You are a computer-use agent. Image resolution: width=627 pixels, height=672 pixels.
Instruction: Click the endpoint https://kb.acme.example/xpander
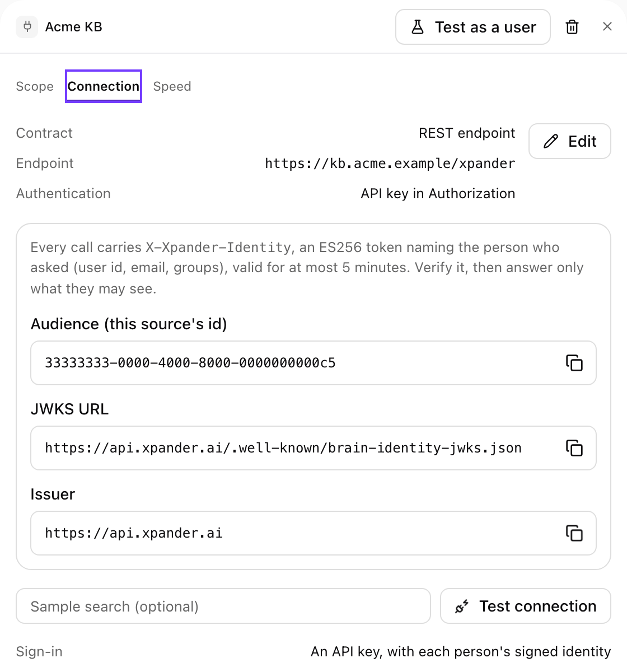[x=390, y=164]
